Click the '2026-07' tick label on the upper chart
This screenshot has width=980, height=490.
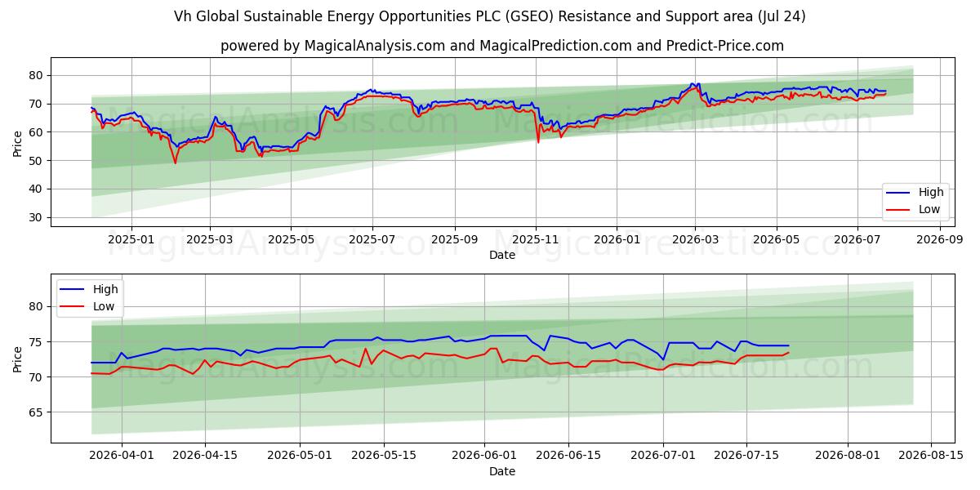coord(857,239)
